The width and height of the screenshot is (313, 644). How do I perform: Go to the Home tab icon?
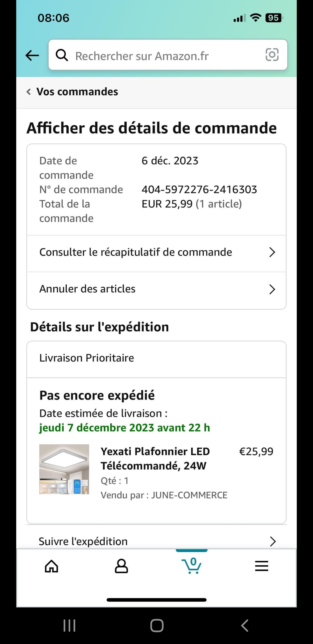point(52,566)
